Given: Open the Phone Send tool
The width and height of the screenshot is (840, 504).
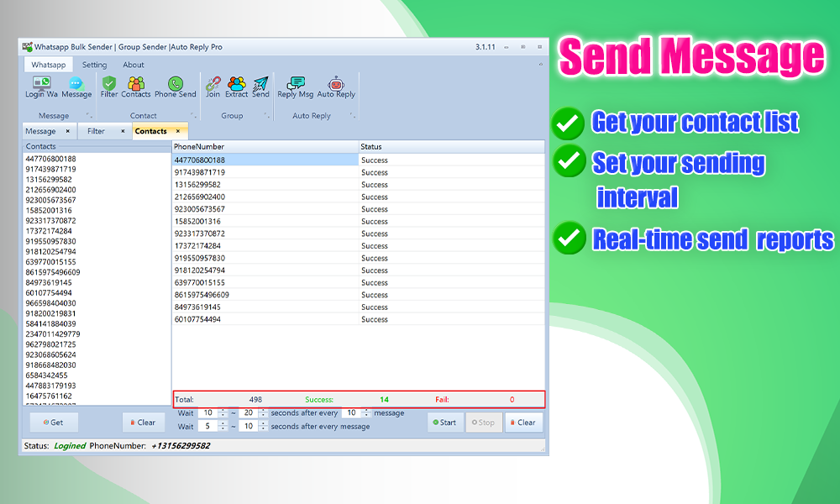Looking at the screenshot, I should tap(176, 87).
